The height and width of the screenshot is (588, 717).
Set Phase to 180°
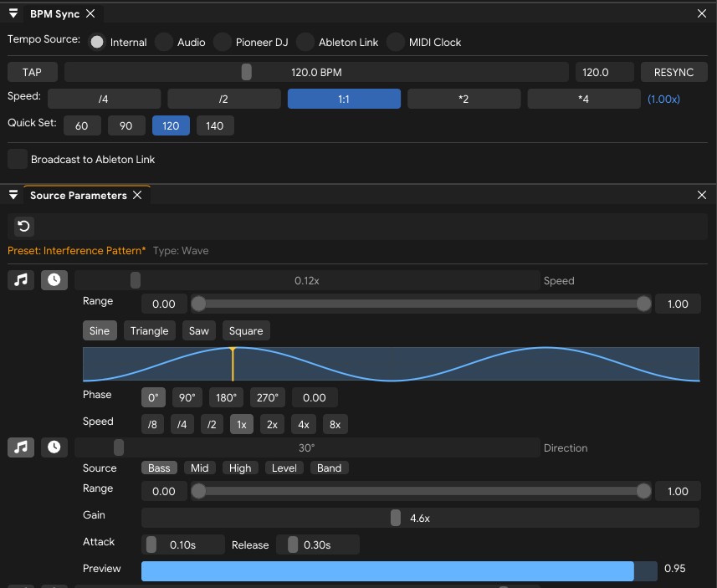(227, 397)
